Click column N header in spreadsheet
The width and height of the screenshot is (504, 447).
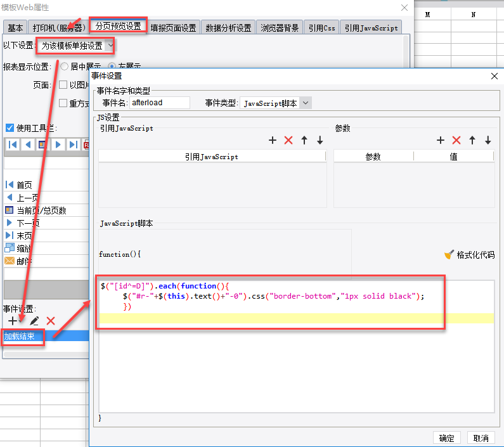(x=474, y=15)
